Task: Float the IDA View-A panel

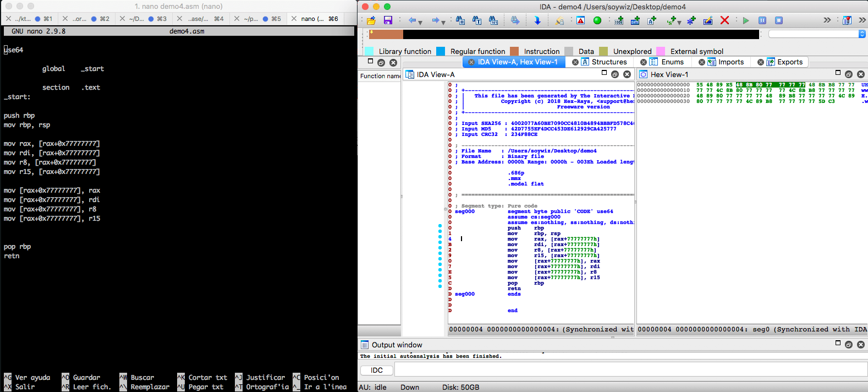Action: 615,74
